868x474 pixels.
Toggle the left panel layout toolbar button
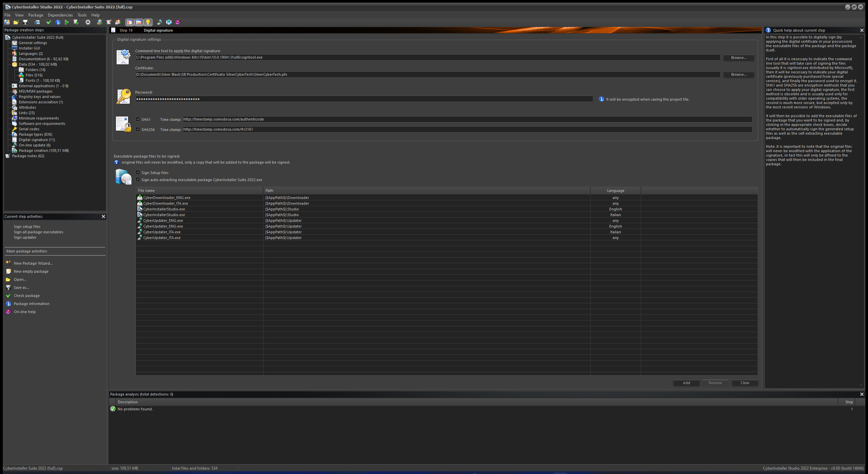pyautogui.click(x=129, y=22)
